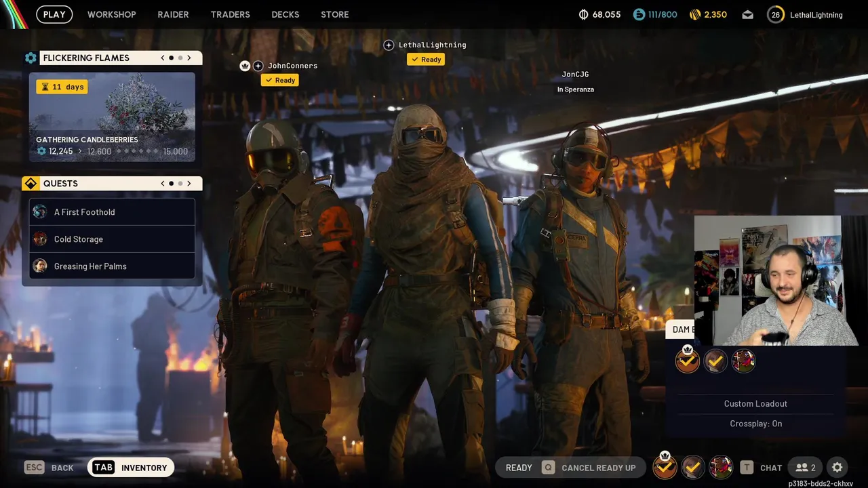Image resolution: width=868 pixels, height=488 pixels.
Task: Click the JohnConners player name
Action: [x=292, y=66]
